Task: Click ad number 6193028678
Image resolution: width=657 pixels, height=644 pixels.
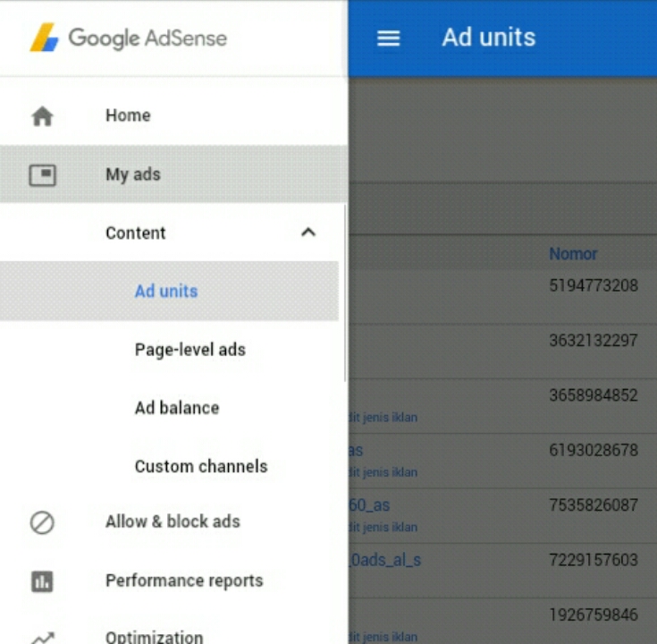Action: [594, 450]
